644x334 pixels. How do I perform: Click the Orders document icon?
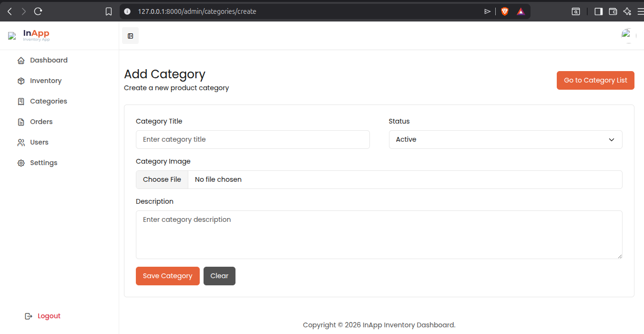click(21, 122)
